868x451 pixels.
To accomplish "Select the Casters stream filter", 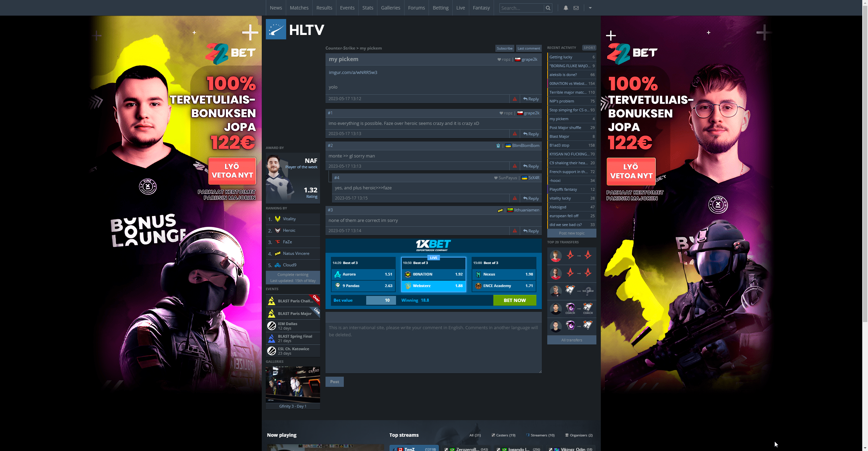I will (504, 435).
